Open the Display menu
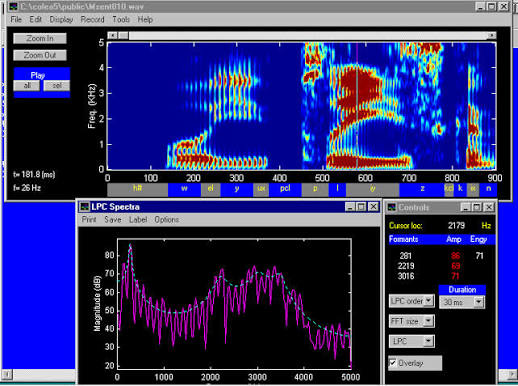518x386 pixels. [61, 19]
